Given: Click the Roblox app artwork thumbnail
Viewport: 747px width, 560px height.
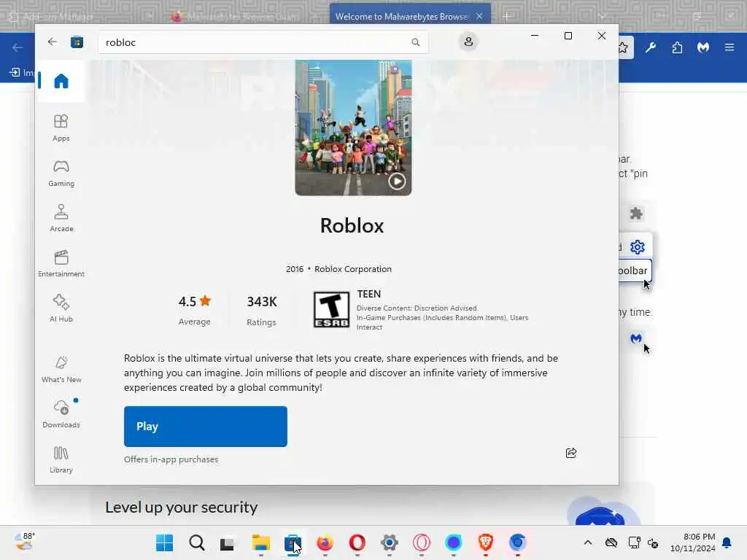Looking at the screenshot, I should (353, 128).
